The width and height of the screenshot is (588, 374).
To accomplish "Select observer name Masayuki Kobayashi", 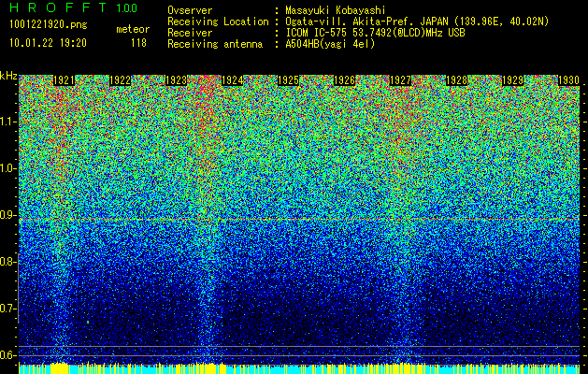I will [336, 10].
